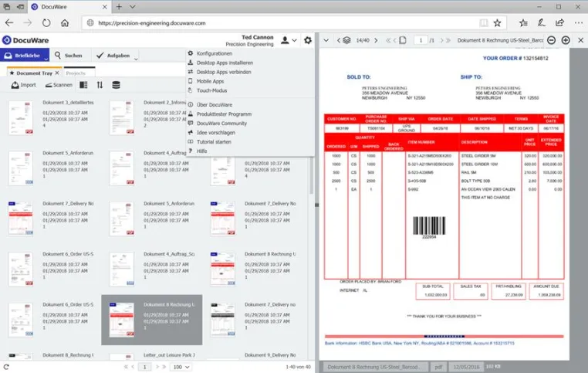Open the user profile icon menu
Screen dimensions: 588x373
point(285,40)
